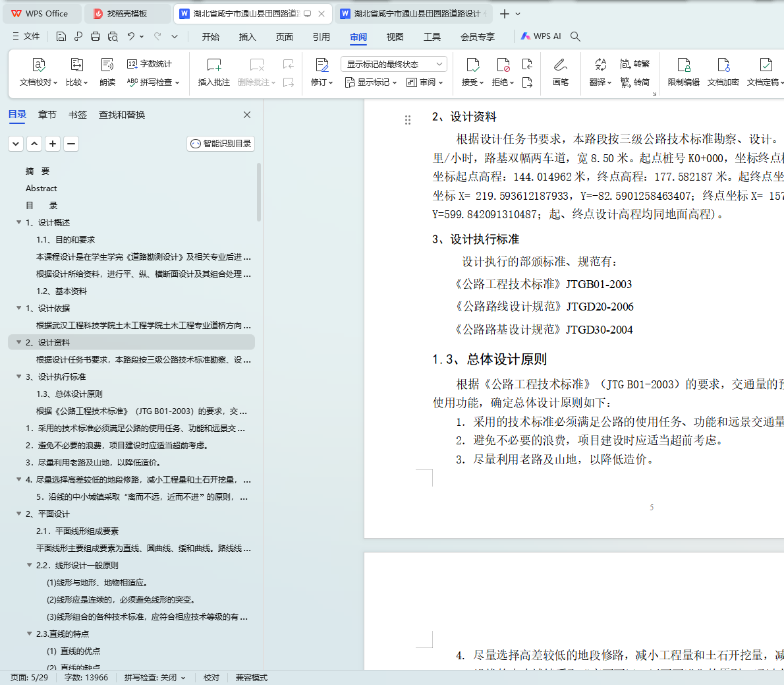Viewport: 784px width, 685px height.
Task: Click 插入批注 insert comment
Action: pyautogui.click(x=214, y=72)
